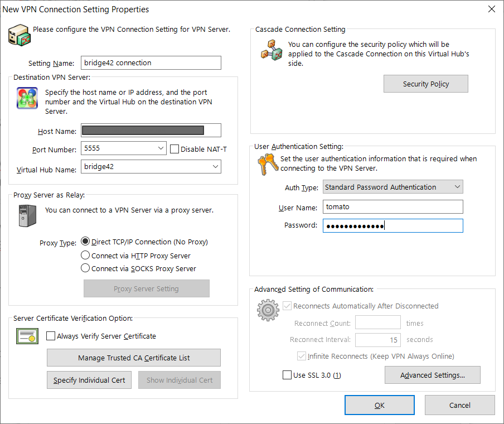Enable Use SSL 3.0
504x424 pixels.
pyautogui.click(x=287, y=375)
